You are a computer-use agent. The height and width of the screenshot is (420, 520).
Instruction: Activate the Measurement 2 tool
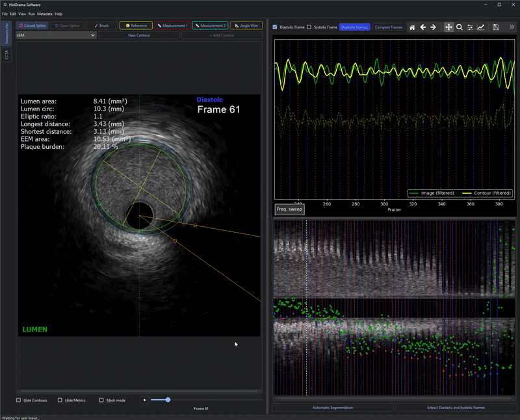point(210,25)
